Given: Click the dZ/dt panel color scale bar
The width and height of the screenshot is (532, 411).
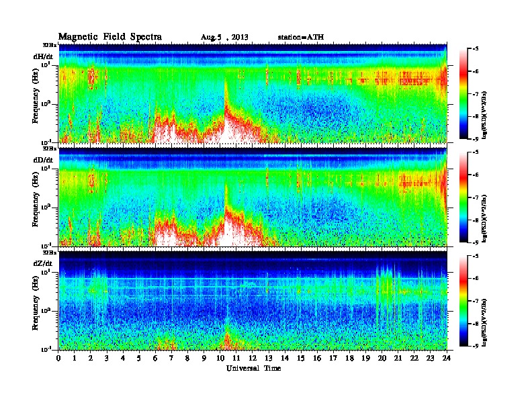Looking at the screenshot, I should pos(463,301).
